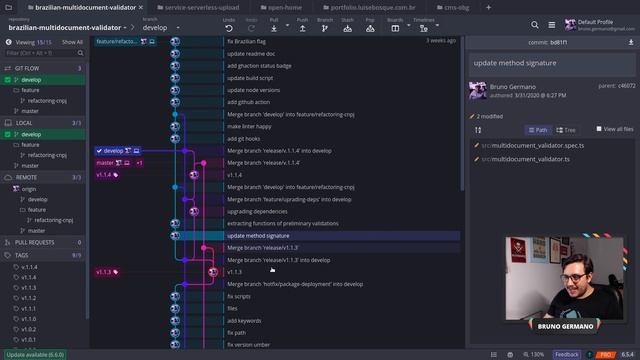This screenshot has width=640, height=360.
Task: Collapse the REMOTE section
Action: tap(43, 178)
